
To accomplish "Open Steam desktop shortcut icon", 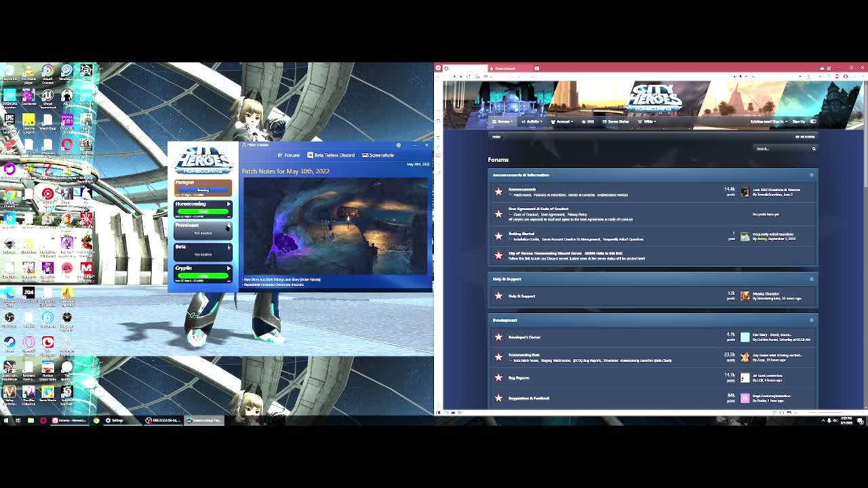I will pyautogui.click(x=9, y=343).
